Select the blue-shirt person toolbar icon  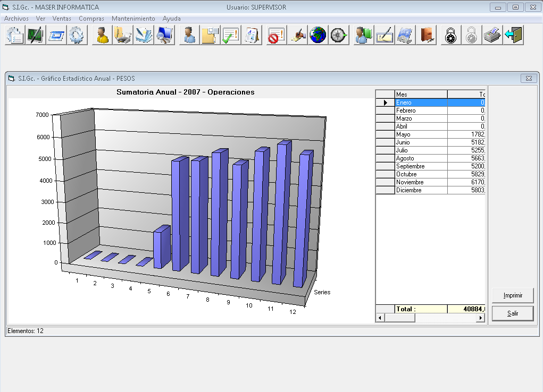point(189,35)
